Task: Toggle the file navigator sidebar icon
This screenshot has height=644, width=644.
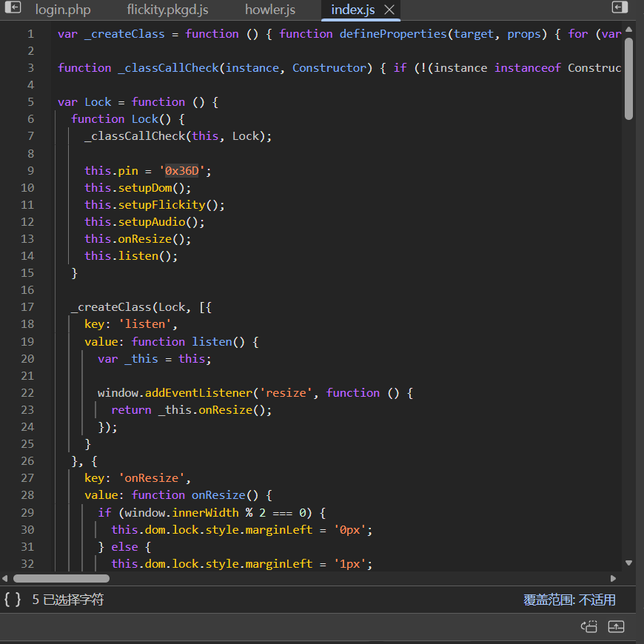Action: coord(13,7)
